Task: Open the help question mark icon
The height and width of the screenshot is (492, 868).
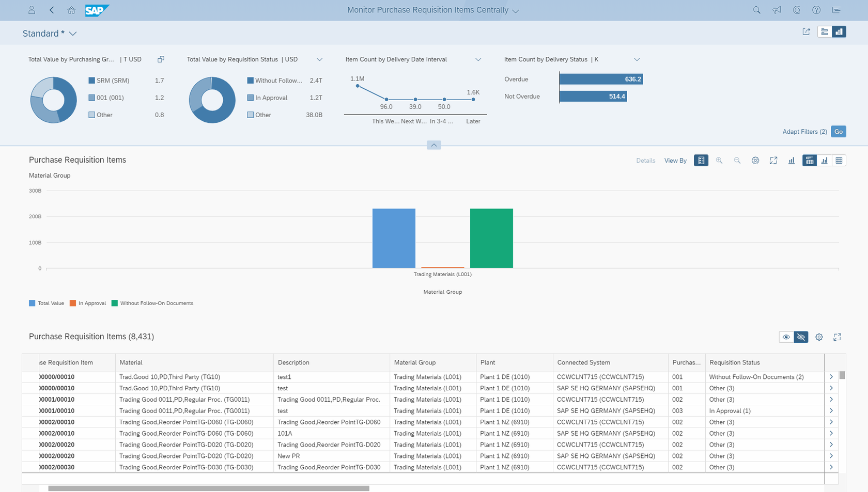Action: [x=816, y=10]
